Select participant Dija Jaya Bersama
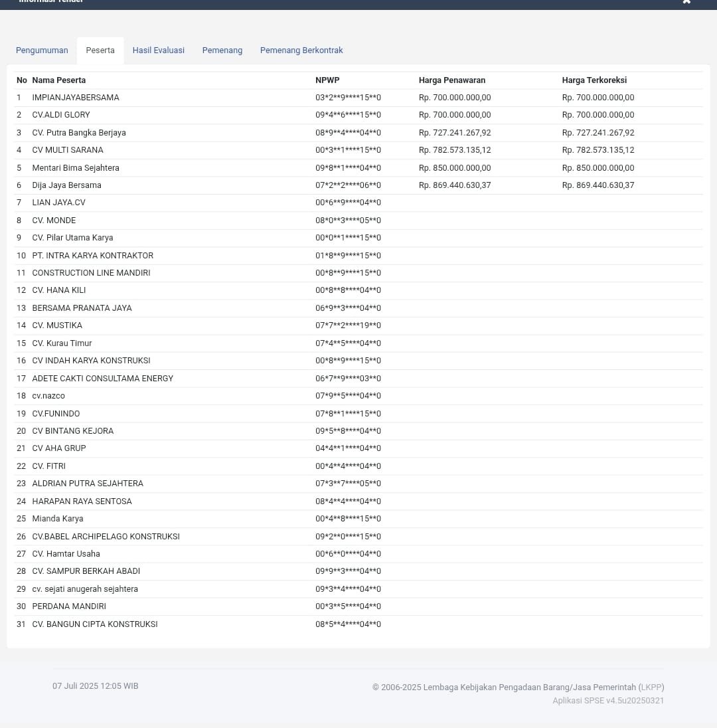Image resolution: width=717 pixels, height=728 pixels. tap(67, 185)
